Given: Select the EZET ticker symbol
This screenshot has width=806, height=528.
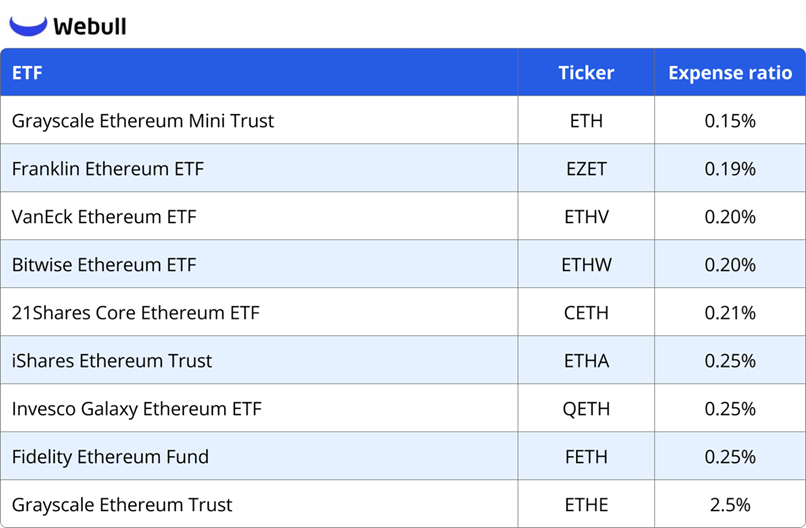Looking at the screenshot, I should click(586, 169).
